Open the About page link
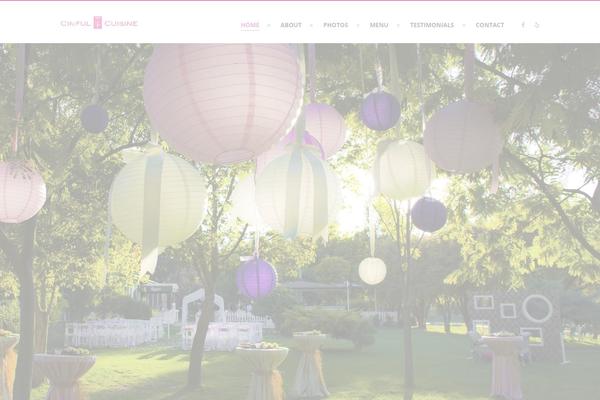This screenshot has width=600, height=400. coord(291,25)
